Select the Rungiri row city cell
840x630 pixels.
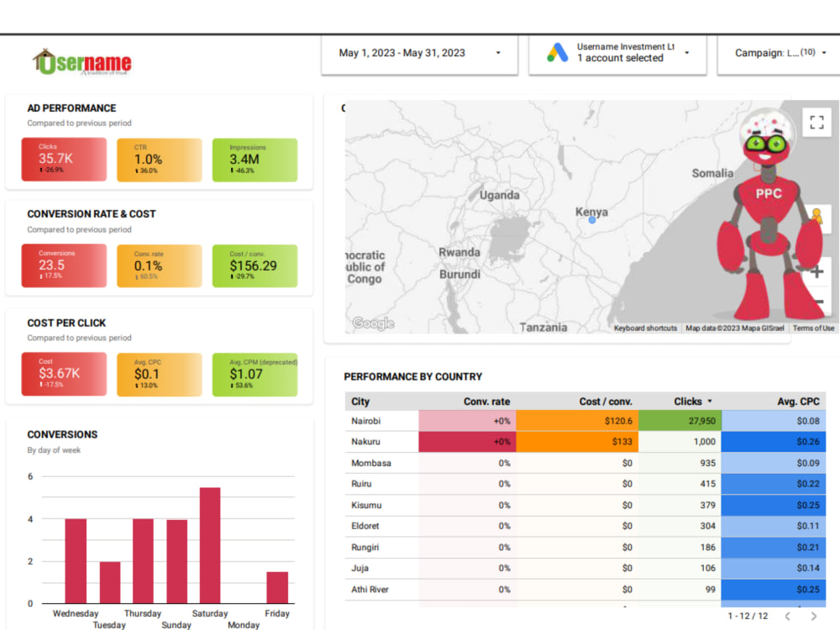[x=382, y=548]
